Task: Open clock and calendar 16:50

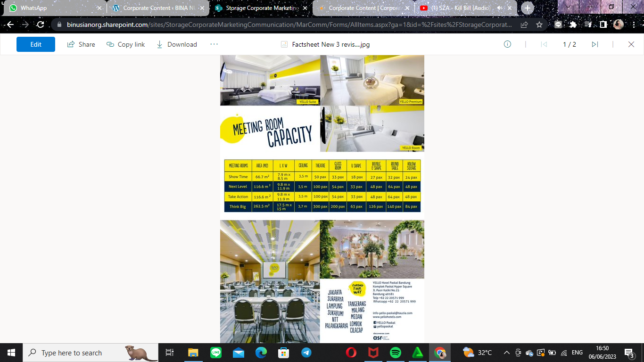Action: [602, 353]
